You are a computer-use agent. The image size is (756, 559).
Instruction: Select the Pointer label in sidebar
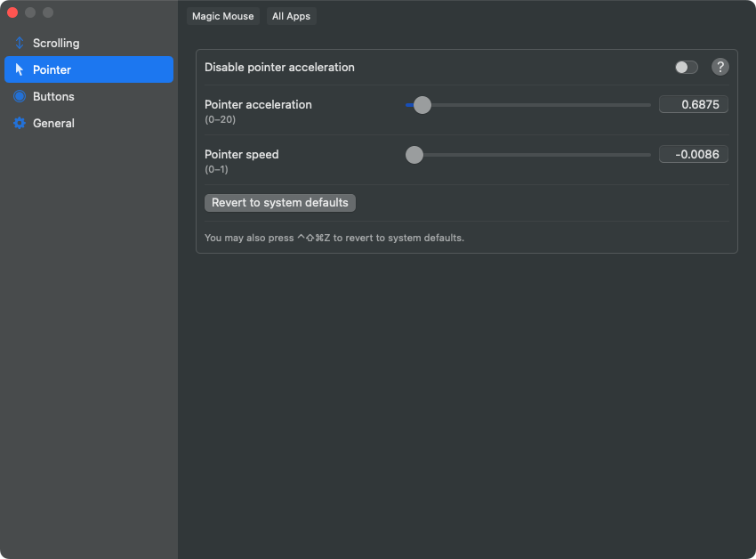click(x=52, y=69)
